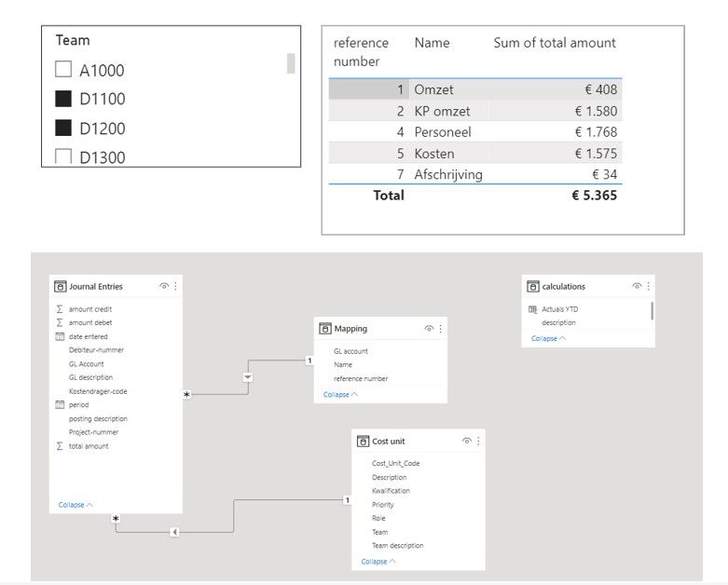This screenshot has height=585, width=728.
Task: Sort by Name column header
Action: click(x=432, y=43)
